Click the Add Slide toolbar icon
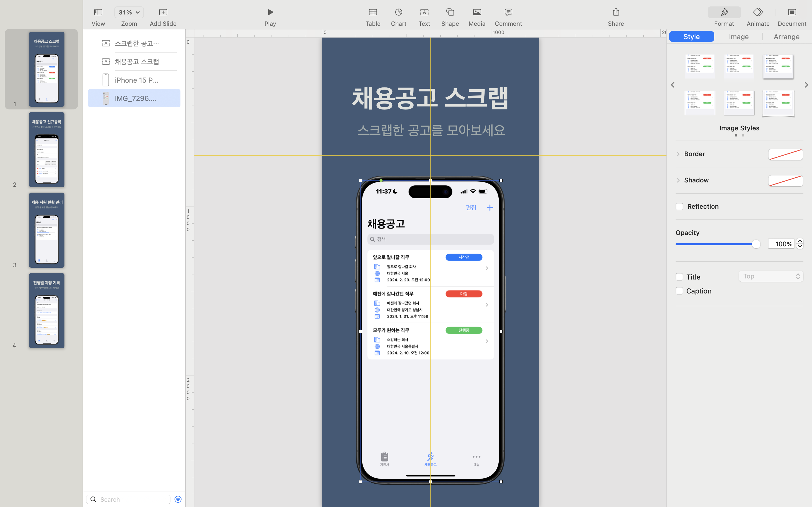Screen dimensions: 812x507 click(x=163, y=12)
